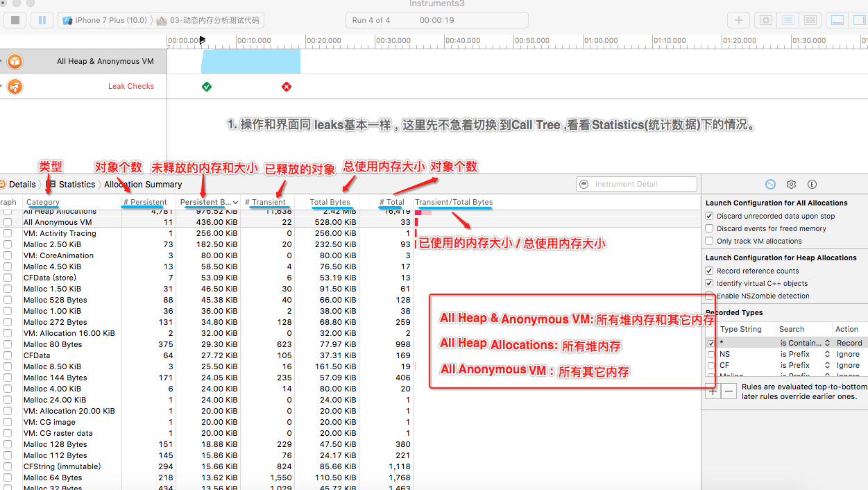Sort by # Persistent column header
868x490 pixels.
(x=148, y=202)
